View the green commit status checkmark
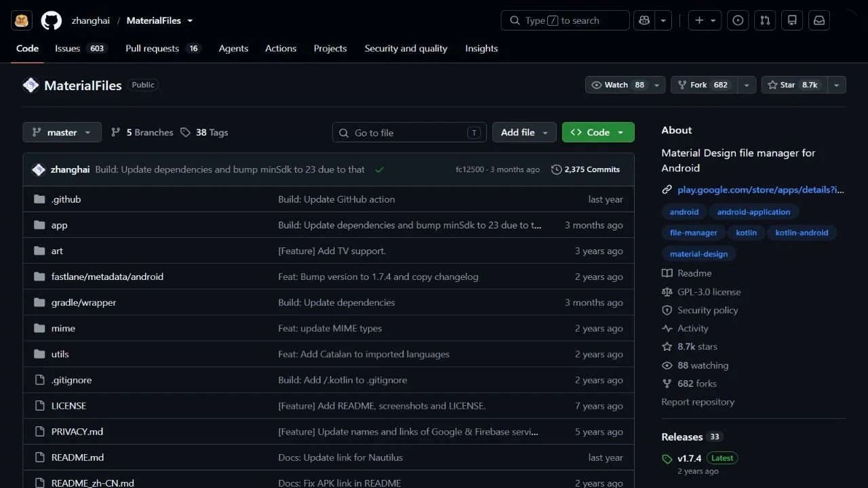The width and height of the screenshot is (868, 488). tap(379, 169)
